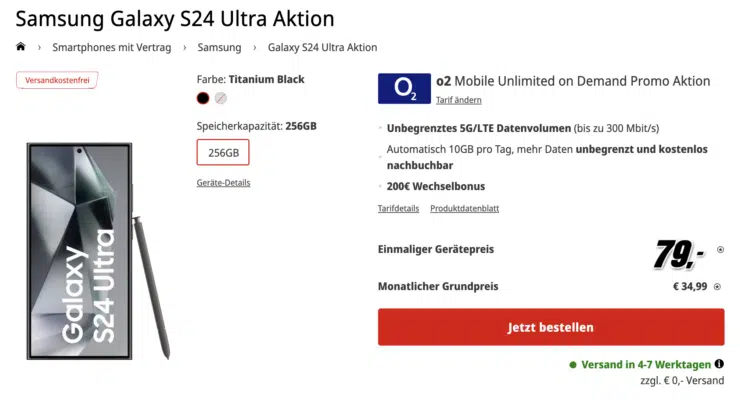Navigate to Smartphones mit Vertrag breadcrumb
740x400 pixels.
111,47
